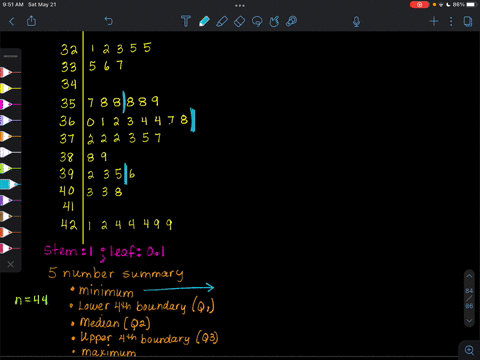The height and width of the screenshot is (360, 480).
Task: Open the page manager icon
Action: click(x=468, y=22)
